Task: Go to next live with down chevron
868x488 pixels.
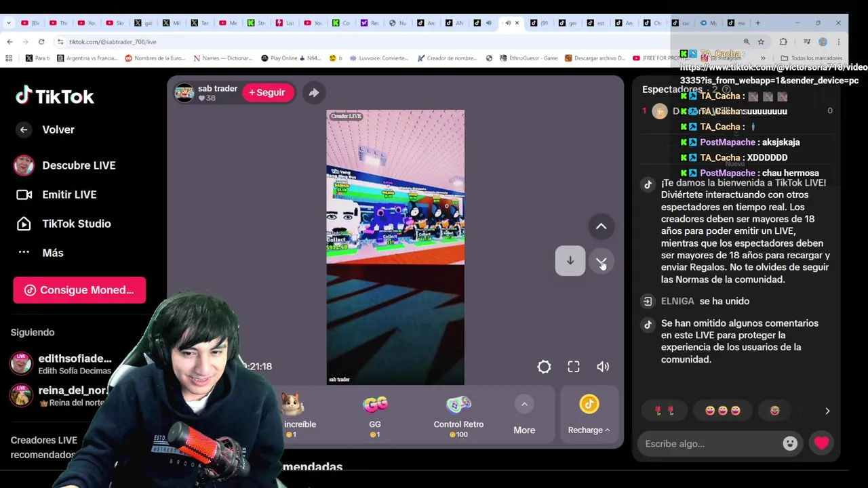Action: (601, 261)
